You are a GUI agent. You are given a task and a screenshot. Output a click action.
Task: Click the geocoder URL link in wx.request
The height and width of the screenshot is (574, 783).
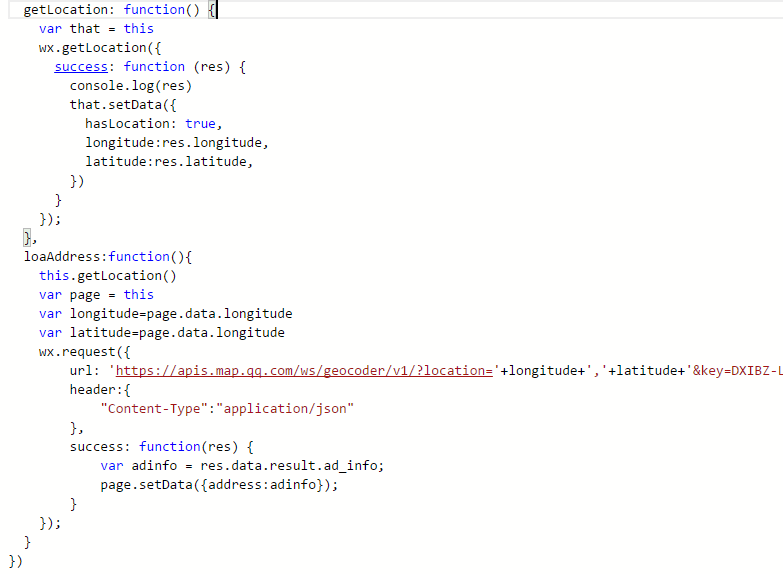click(x=304, y=370)
